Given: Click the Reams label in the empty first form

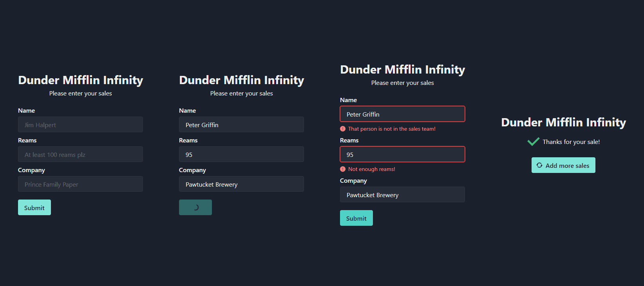Looking at the screenshot, I should pos(27,140).
